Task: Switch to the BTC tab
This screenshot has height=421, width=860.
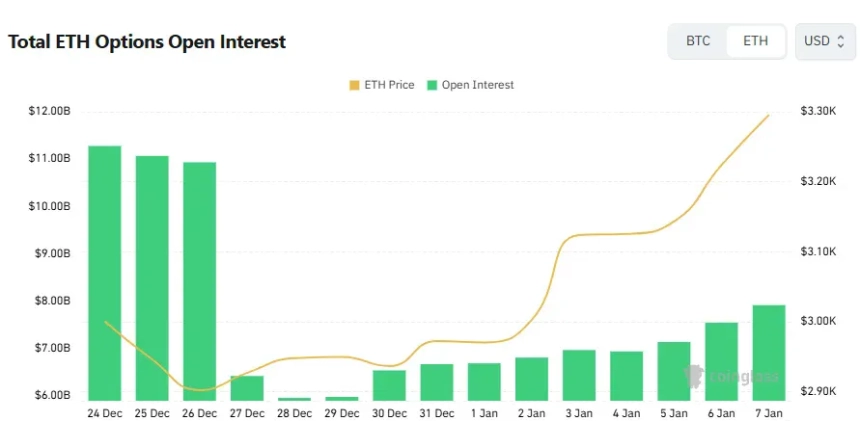Action: (x=698, y=41)
